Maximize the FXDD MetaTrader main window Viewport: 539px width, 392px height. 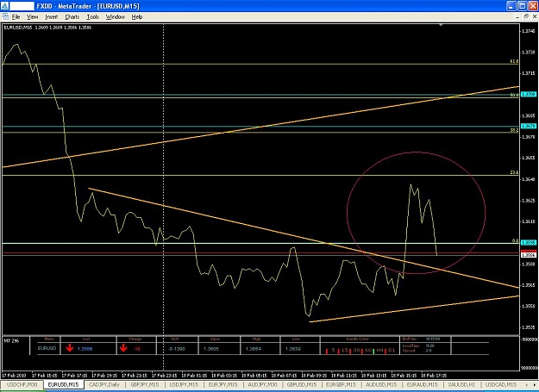[523, 6]
